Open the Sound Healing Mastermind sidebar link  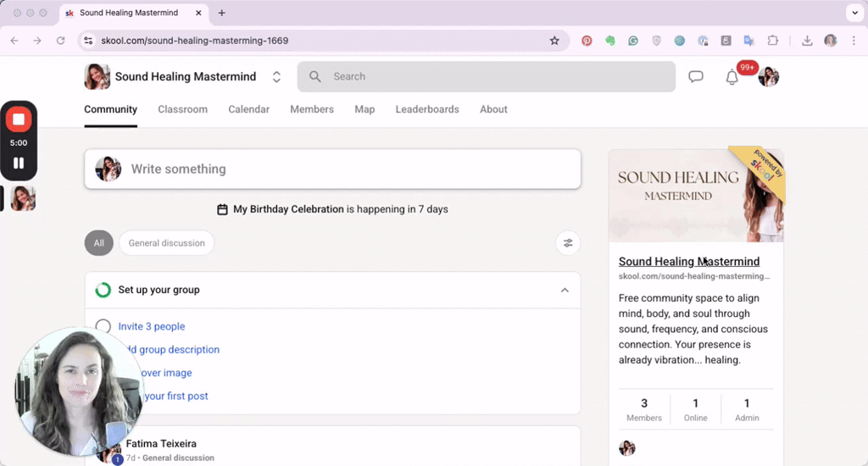tap(688, 262)
